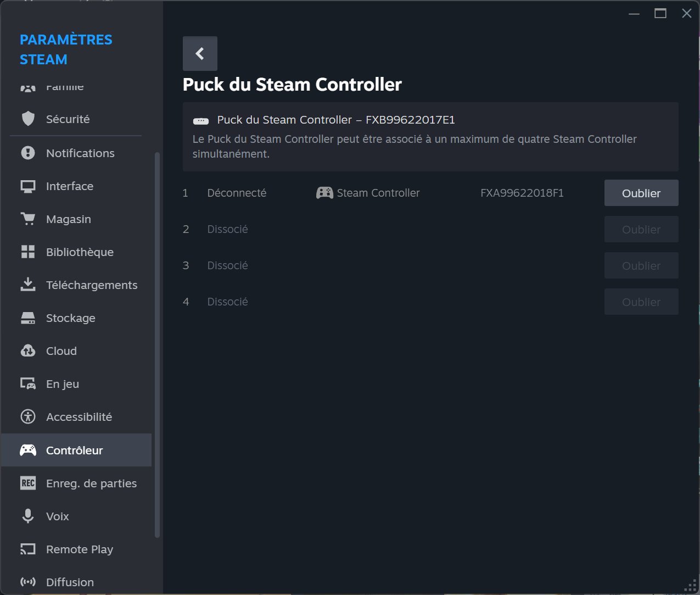Click the Magasin shopping cart icon
The image size is (700, 595).
click(x=28, y=219)
